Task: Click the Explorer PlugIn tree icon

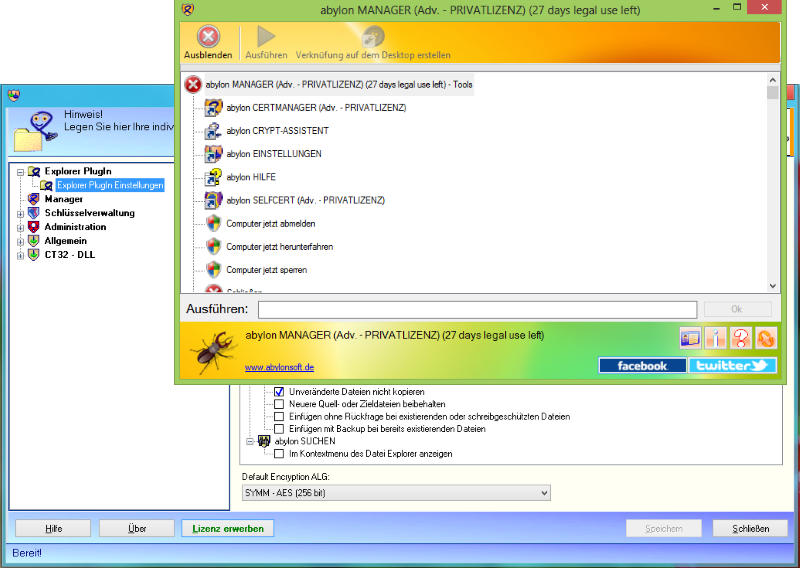Action: click(x=34, y=171)
